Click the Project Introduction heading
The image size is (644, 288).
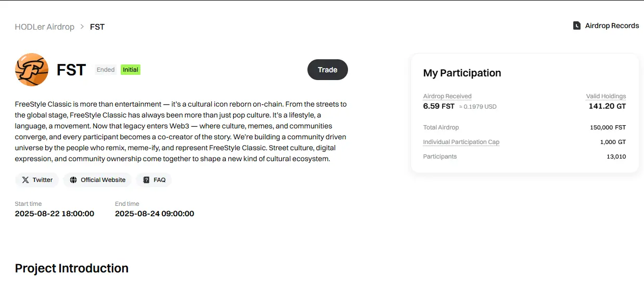(x=72, y=268)
